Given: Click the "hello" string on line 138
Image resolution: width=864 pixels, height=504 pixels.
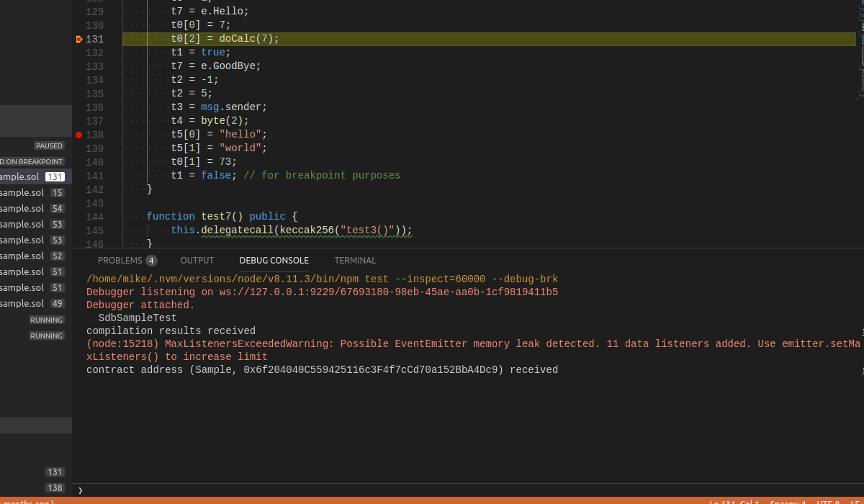Looking at the screenshot, I should point(240,135).
